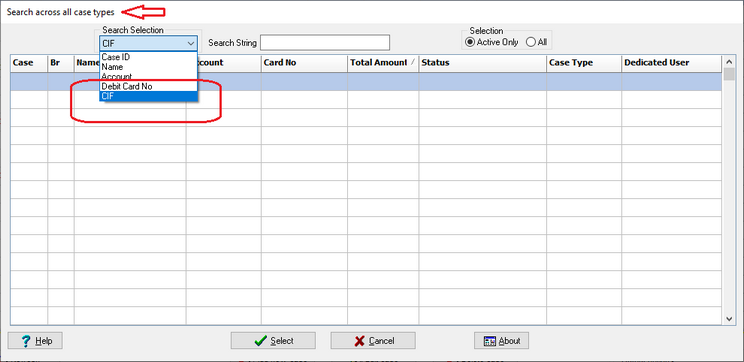Image resolution: width=744 pixels, height=362 pixels.
Task: Sort by the Case column header
Action: point(29,63)
